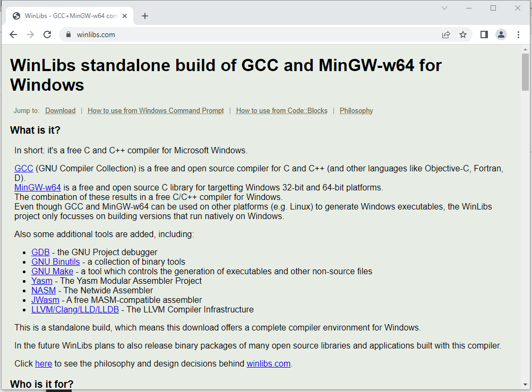The width and height of the screenshot is (532, 392).
Task: Click the address bar URL field
Action: (255, 34)
